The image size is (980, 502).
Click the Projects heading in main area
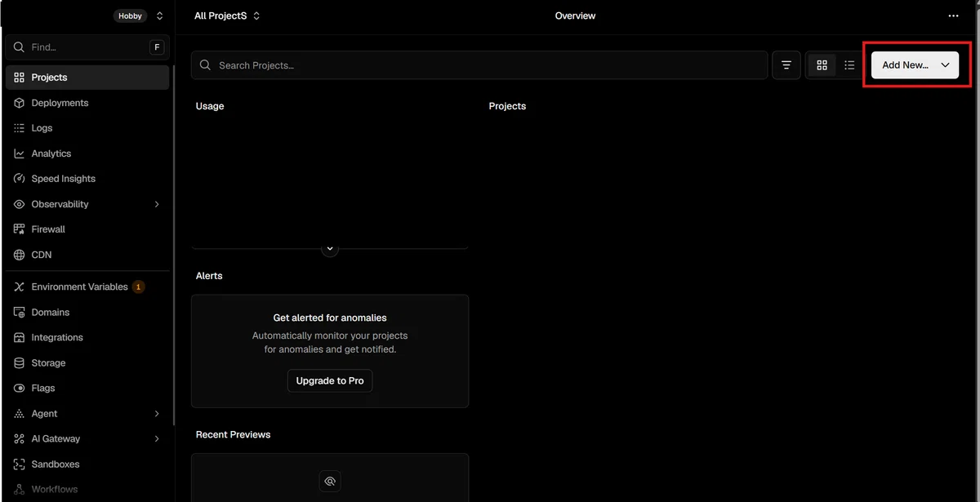(507, 106)
